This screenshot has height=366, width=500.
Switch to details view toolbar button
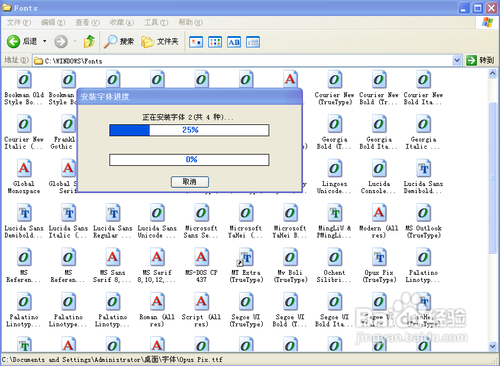pos(253,42)
